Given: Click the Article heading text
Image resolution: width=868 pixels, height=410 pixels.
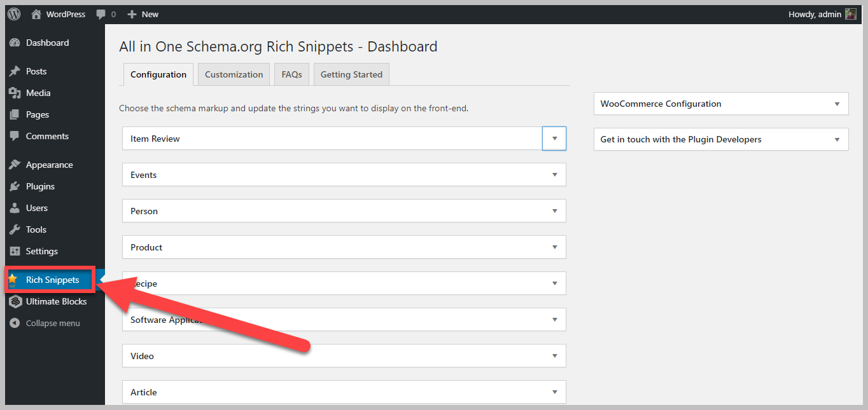Looking at the screenshot, I should tap(143, 392).
